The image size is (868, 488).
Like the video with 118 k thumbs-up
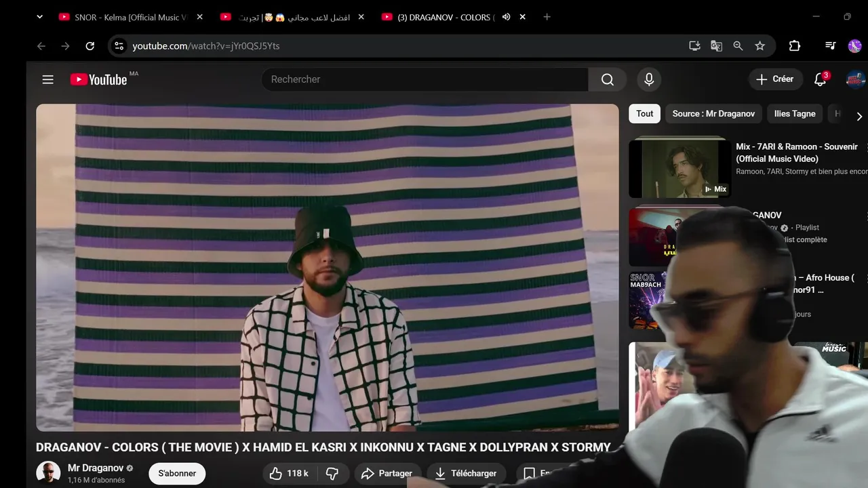click(x=289, y=473)
